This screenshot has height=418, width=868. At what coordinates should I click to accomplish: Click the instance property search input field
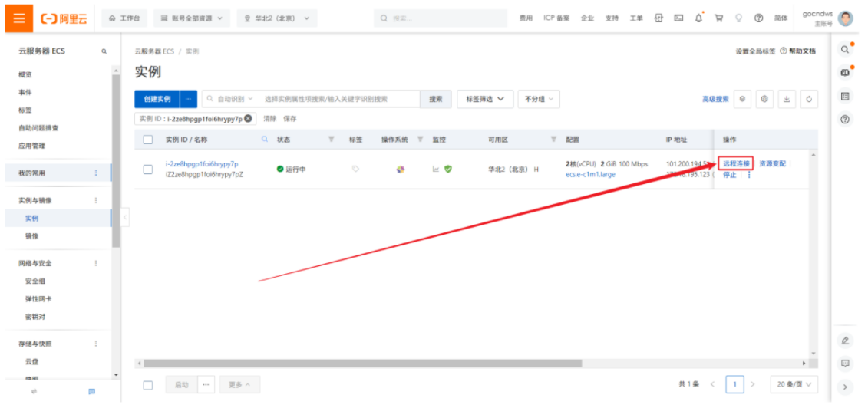click(x=338, y=99)
